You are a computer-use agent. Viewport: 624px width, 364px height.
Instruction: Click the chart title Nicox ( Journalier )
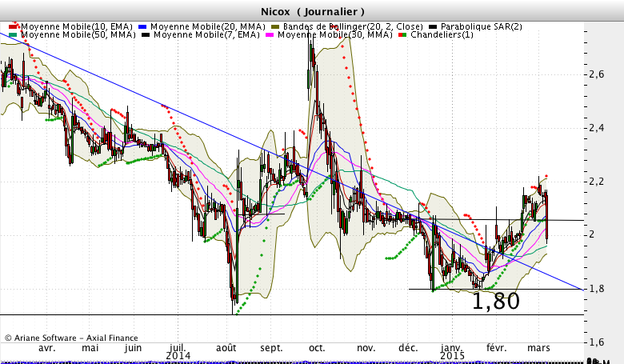click(312, 11)
